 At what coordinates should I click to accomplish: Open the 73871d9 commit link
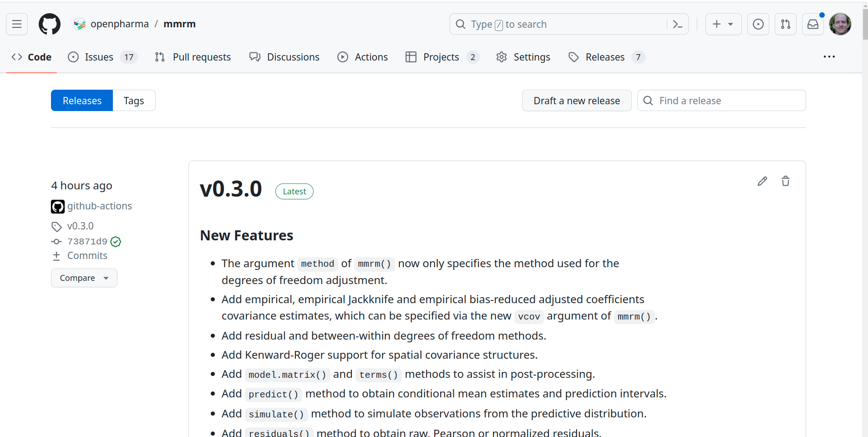pyautogui.click(x=87, y=241)
